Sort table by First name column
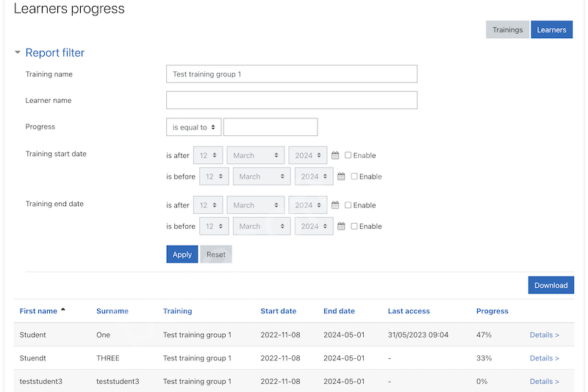 (38, 311)
